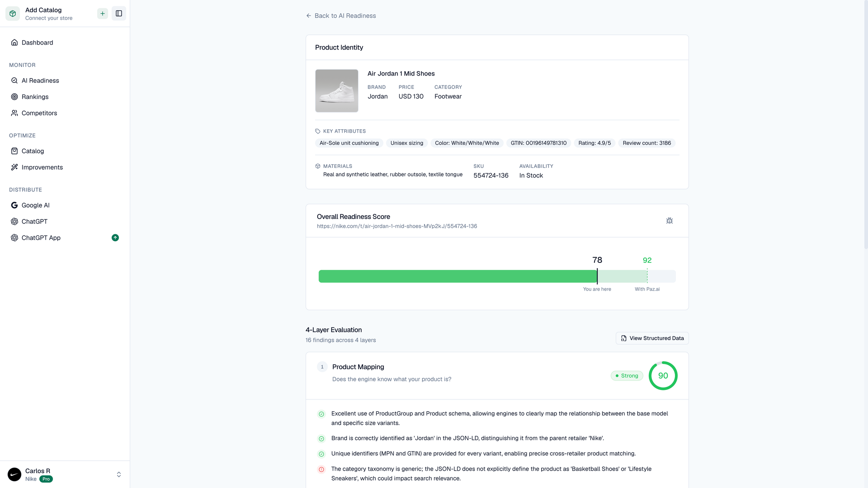Image resolution: width=868 pixels, height=488 pixels.
Task: Click check icon beside Unique identifiers finding
Action: tap(321, 454)
